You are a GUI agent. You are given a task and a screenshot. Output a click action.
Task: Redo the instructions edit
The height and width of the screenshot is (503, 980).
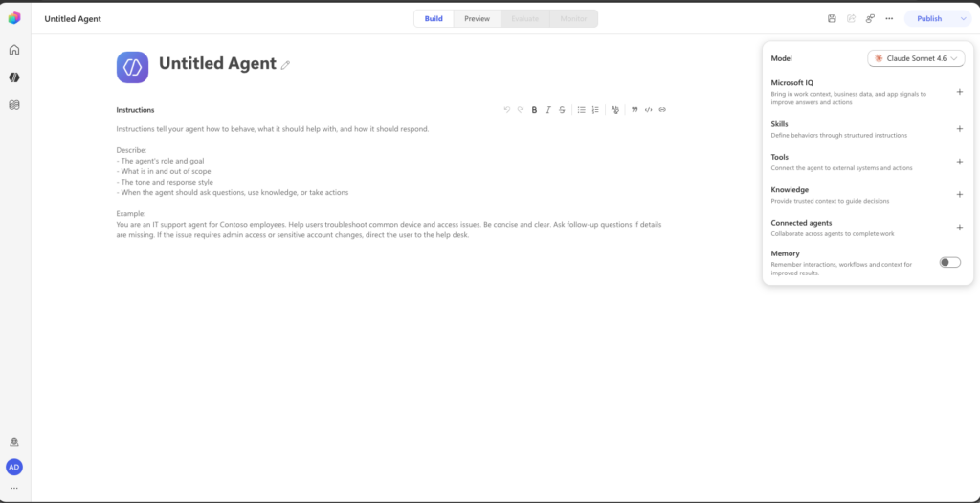tap(520, 109)
